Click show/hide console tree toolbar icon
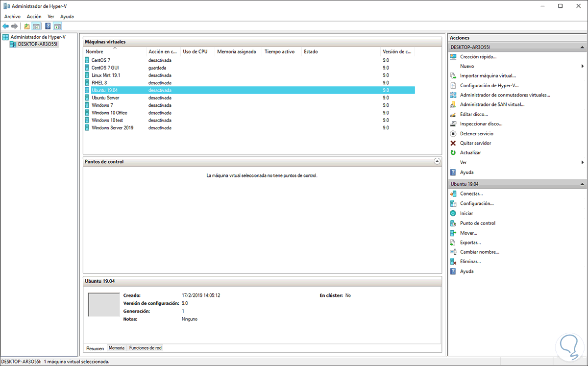The image size is (588, 366). [36, 26]
